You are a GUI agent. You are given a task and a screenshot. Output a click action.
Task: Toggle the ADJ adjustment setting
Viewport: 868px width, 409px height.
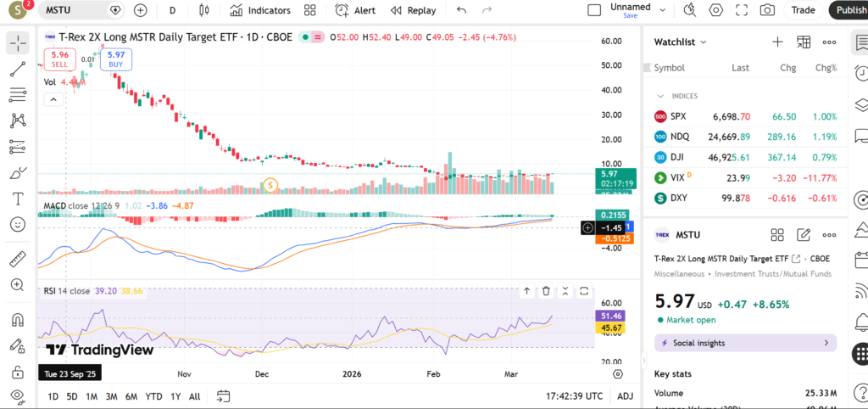click(x=625, y=396)
